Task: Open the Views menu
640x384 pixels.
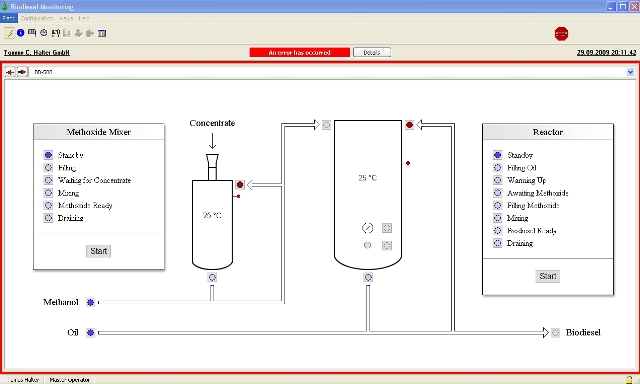Action: pyautogui.click(x=66, y=18)
